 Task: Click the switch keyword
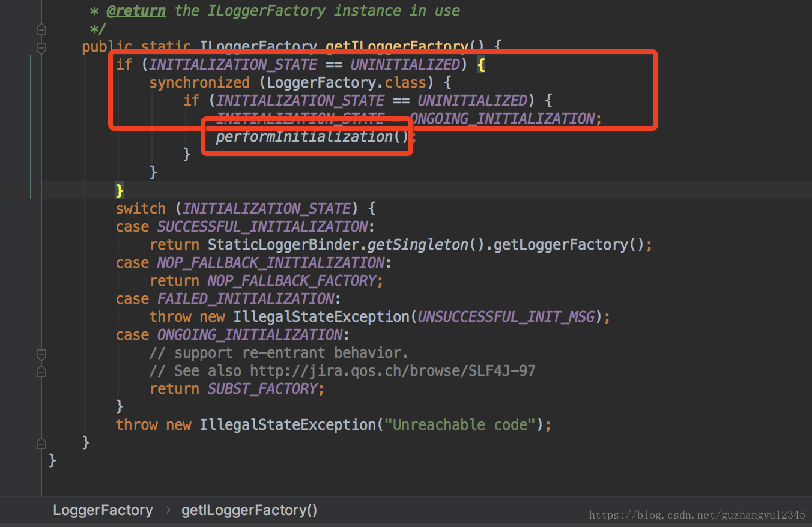pyautogui.click(x=141, y=209)
